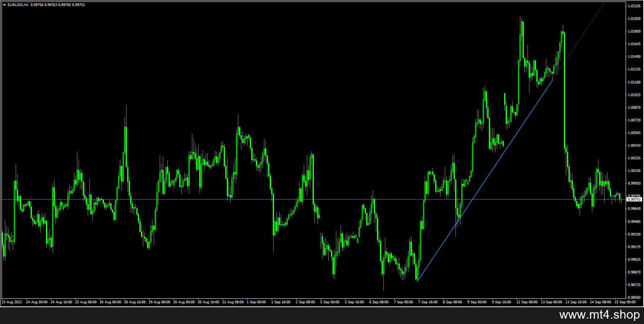
Task: Click the 7 Sep 16:00 time label
Action: click(428, 302)
